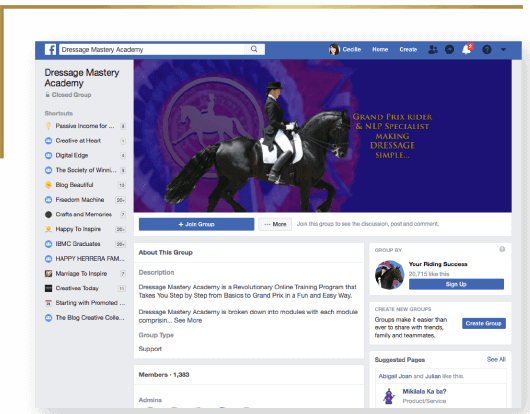
Task: Click the Sign Up button
Action: (x=456, y=284)
